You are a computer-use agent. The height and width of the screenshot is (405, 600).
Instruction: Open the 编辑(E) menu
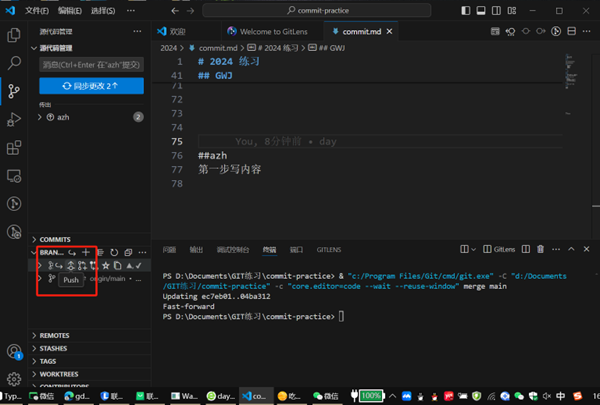click(x=70, y=11)
